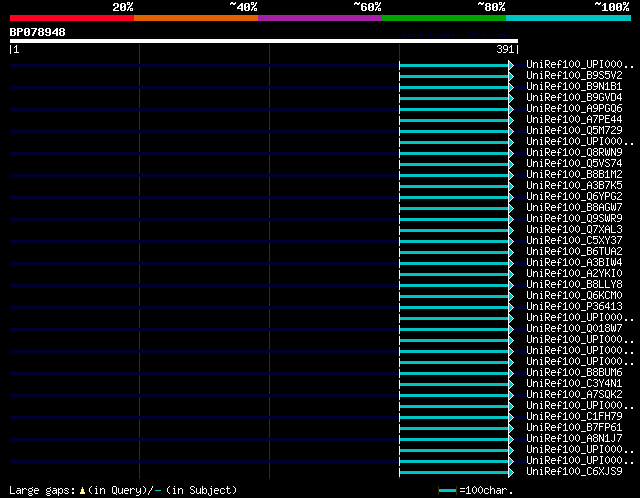Select the UniRef100_B7FP61 label
This screenshot has height=498, width=640.
tap(574, 428)
